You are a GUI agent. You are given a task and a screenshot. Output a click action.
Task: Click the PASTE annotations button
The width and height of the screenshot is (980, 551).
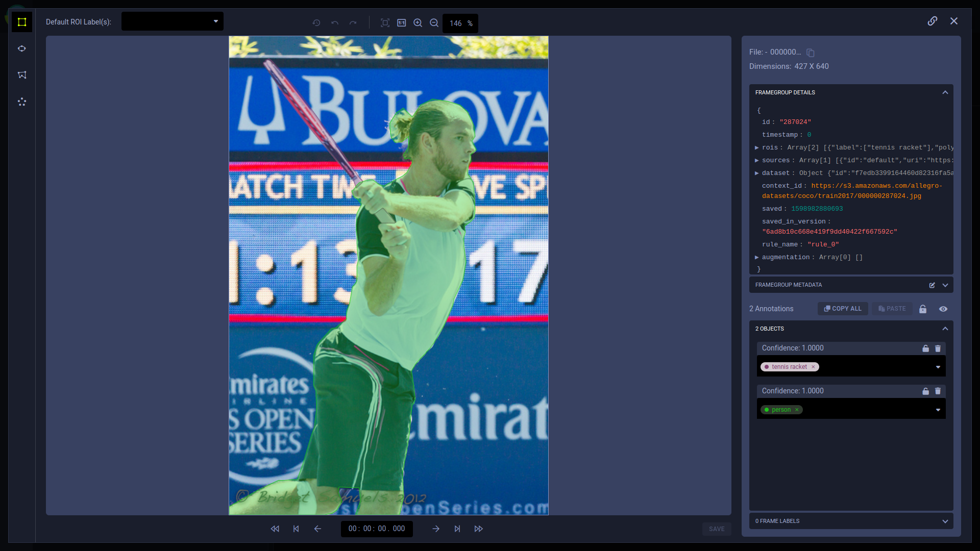click(x=892, y=308)
